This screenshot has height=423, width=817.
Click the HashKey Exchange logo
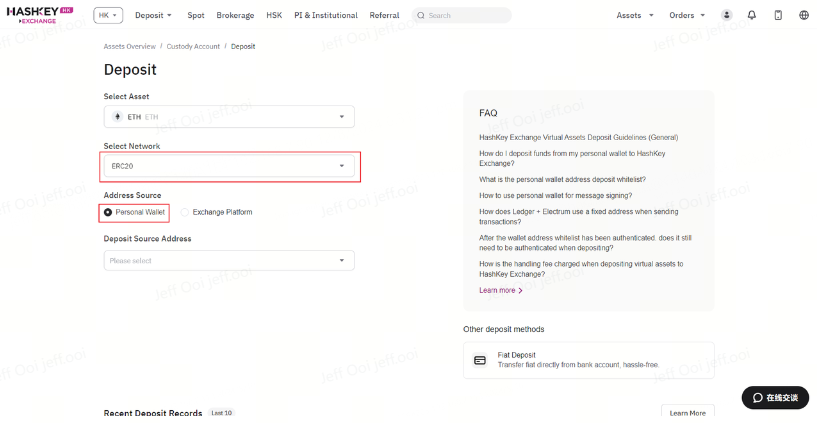point(40,15)
